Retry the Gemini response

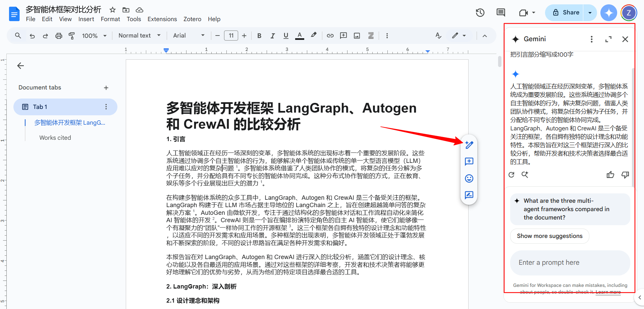512,175
